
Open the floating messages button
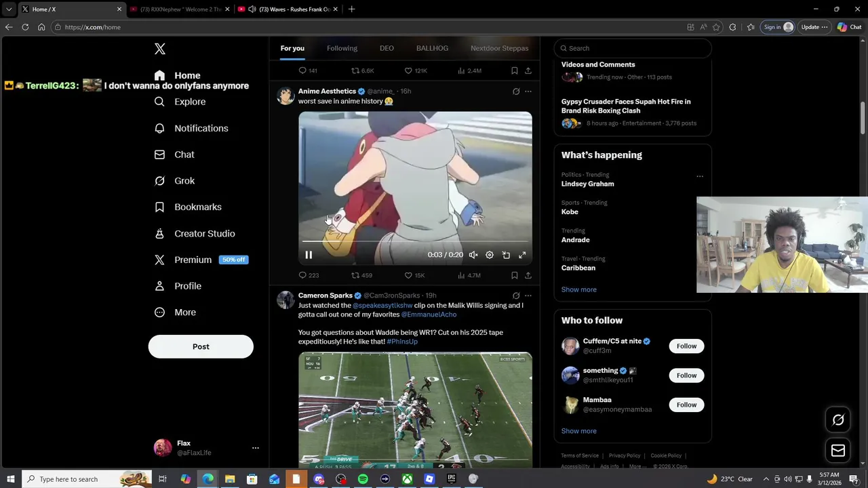point(838,451)
